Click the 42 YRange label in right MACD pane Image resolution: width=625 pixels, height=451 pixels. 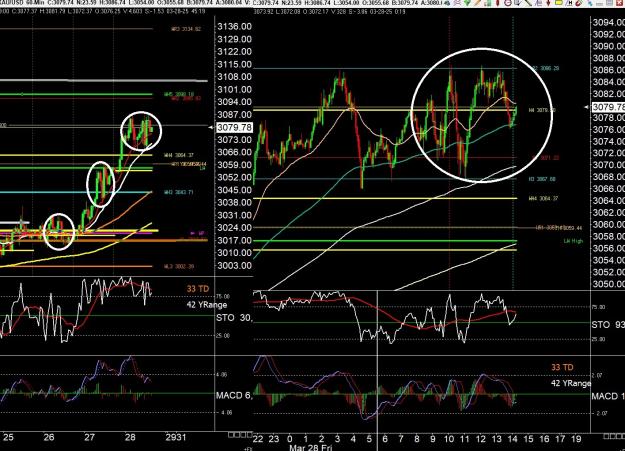tap(571, 383)
